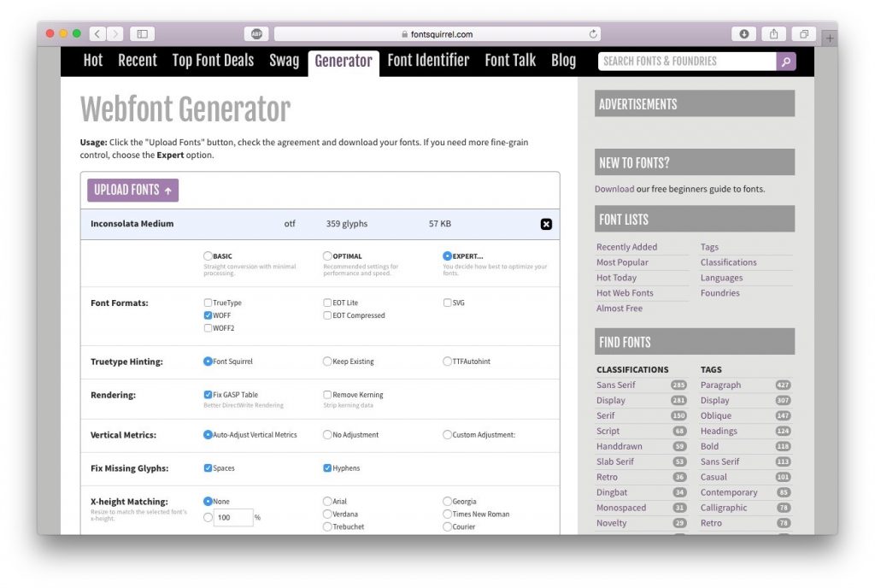The image size is (875, 588).
Task: Open the ABP adblock extension icon
Action: tap(256, 34)
